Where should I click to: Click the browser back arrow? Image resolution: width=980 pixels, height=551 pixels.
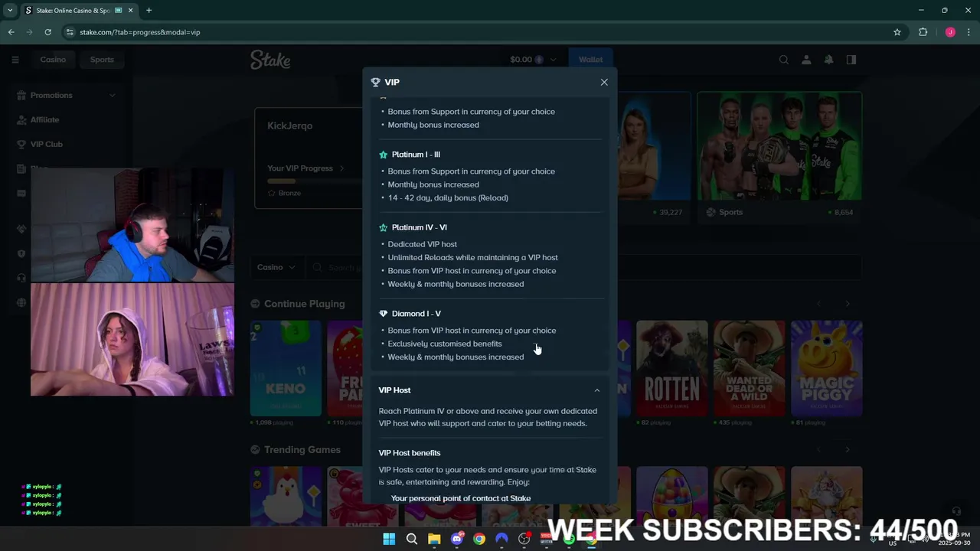pyautogui.click(x=11, y=32)
